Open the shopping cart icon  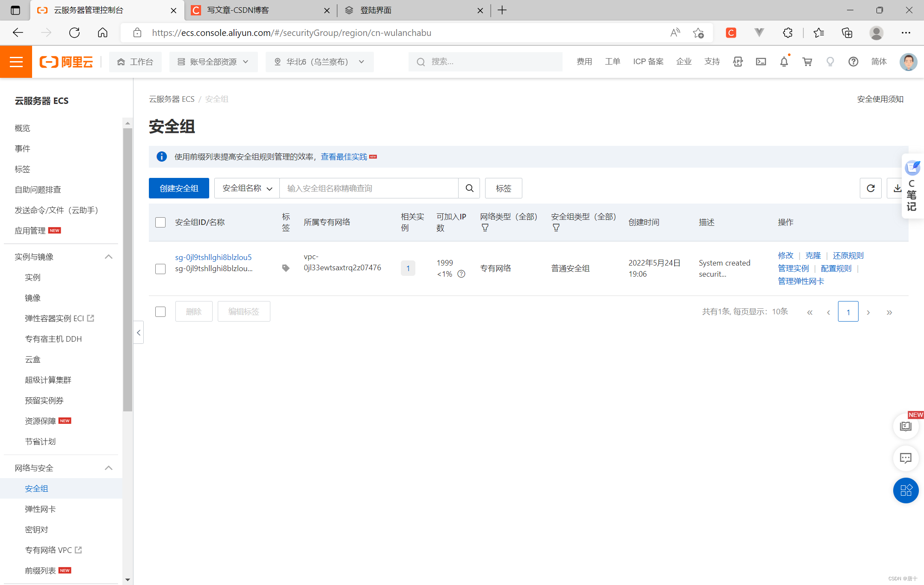pyautogui.click(x=807, y=62)
